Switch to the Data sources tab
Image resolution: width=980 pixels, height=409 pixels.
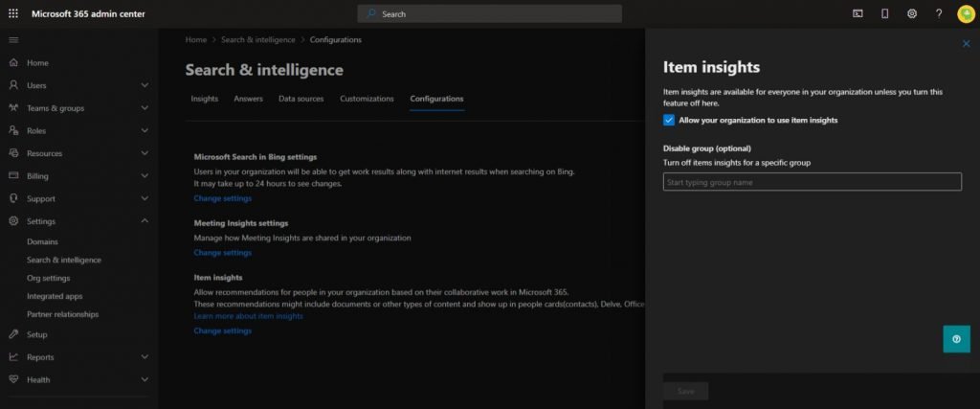(301, 99)
